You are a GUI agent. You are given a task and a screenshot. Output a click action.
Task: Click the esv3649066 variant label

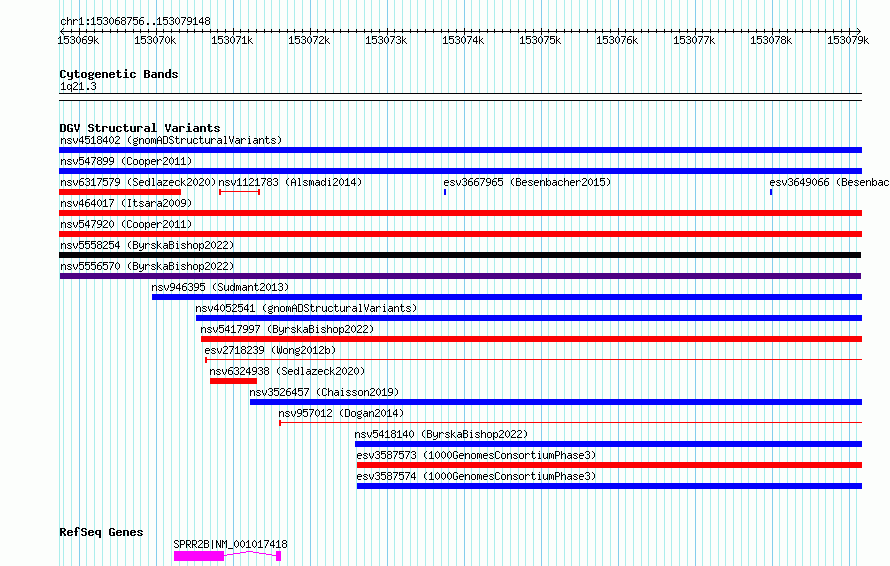pos(829,182)
